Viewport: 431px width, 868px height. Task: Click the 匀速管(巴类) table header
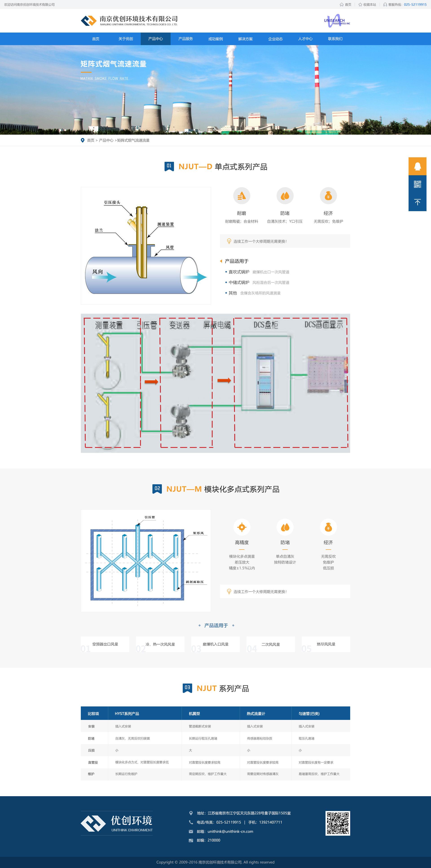coord(321,713)
